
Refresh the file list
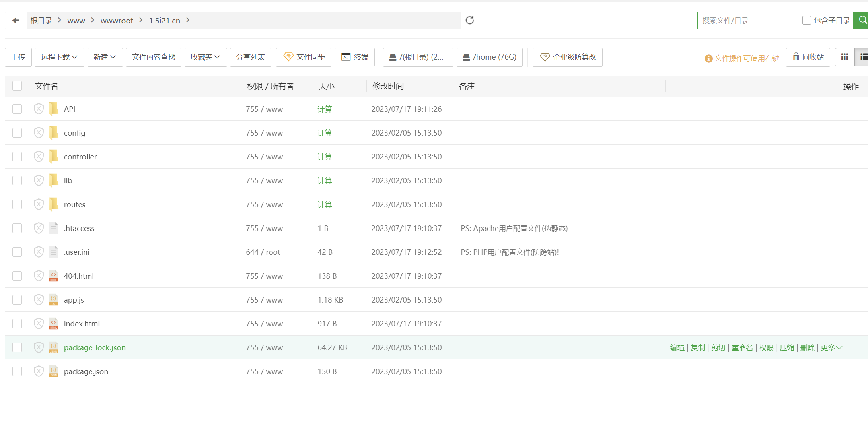[470, 20]
